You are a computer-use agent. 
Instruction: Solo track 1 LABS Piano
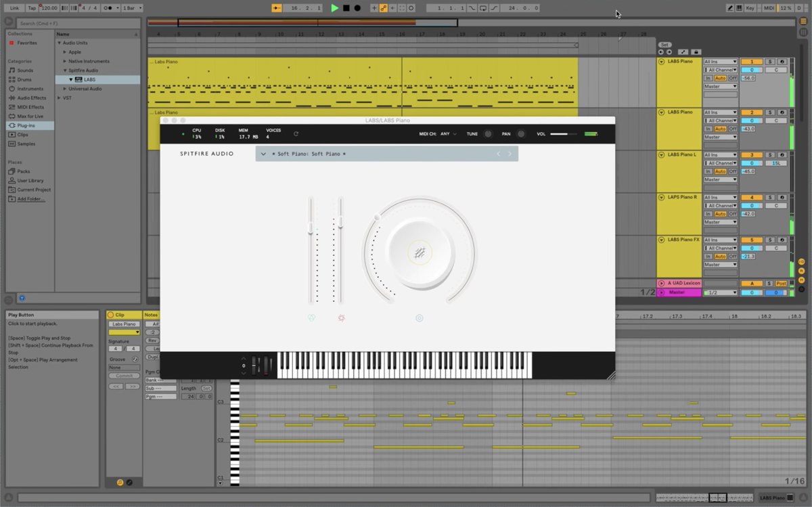click(770, 62)
